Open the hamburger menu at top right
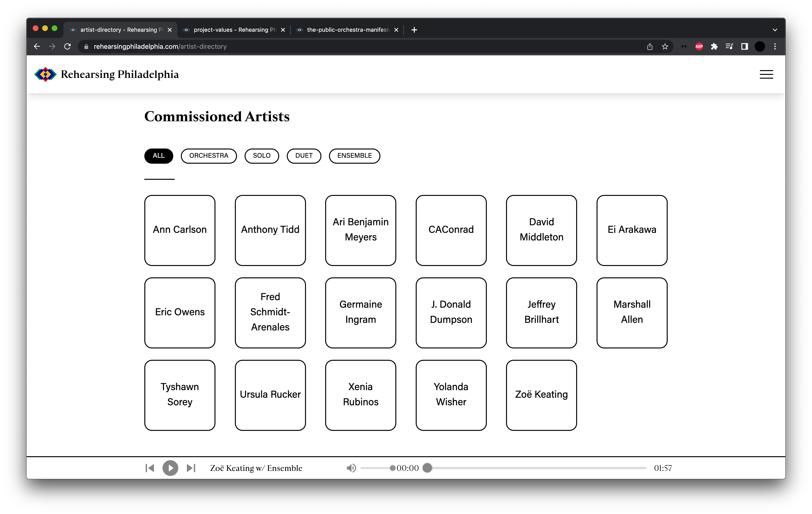Screen dimensions: 812x514 766,74
